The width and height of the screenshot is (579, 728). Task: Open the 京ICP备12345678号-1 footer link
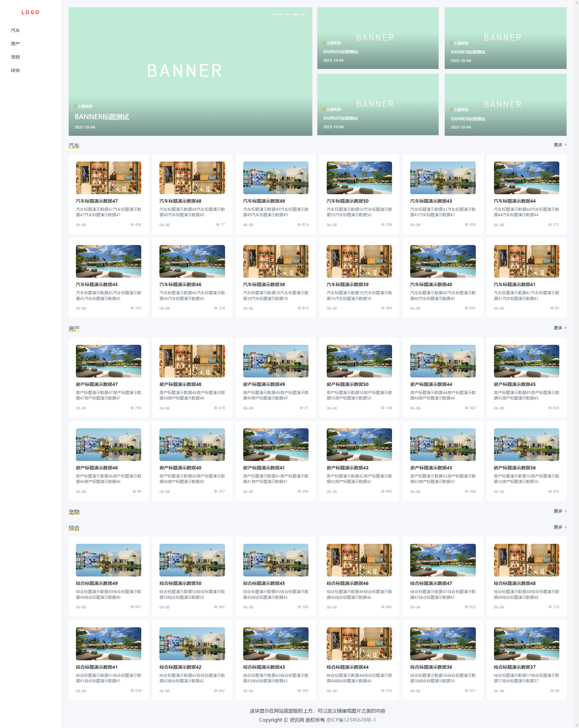tap(351, 720)
